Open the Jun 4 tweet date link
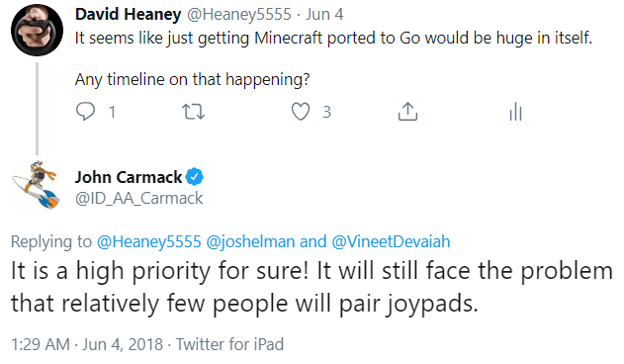Viewport: 624px width, 364px height. click(x=324, y=15)
